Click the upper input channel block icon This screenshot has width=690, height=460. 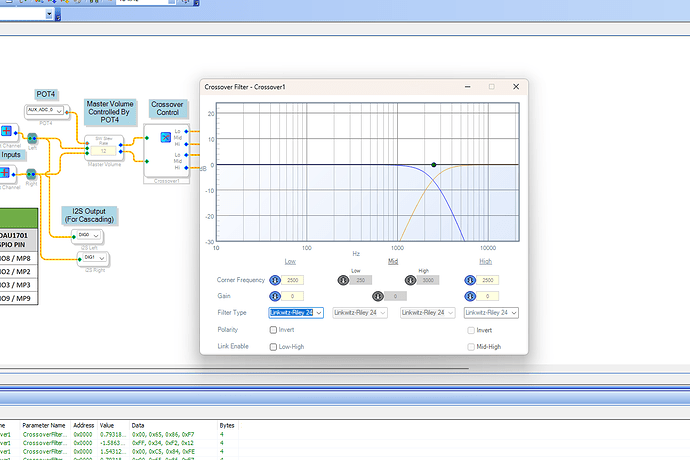click(x=8, y=132)
